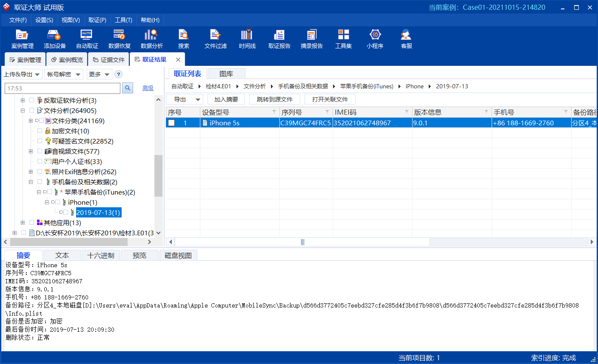Open 小程序 toolbar icon
This screenshot has height=364, width=598.
click(375, 39)
